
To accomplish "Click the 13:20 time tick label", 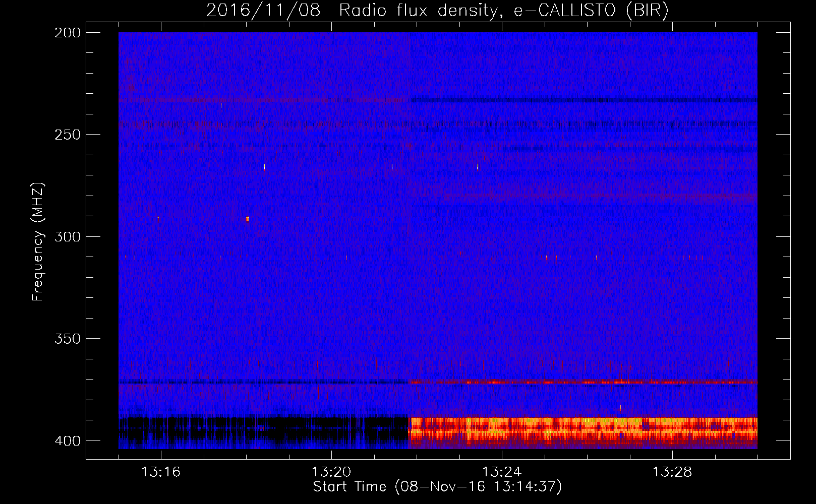I will tap(331, 472).
